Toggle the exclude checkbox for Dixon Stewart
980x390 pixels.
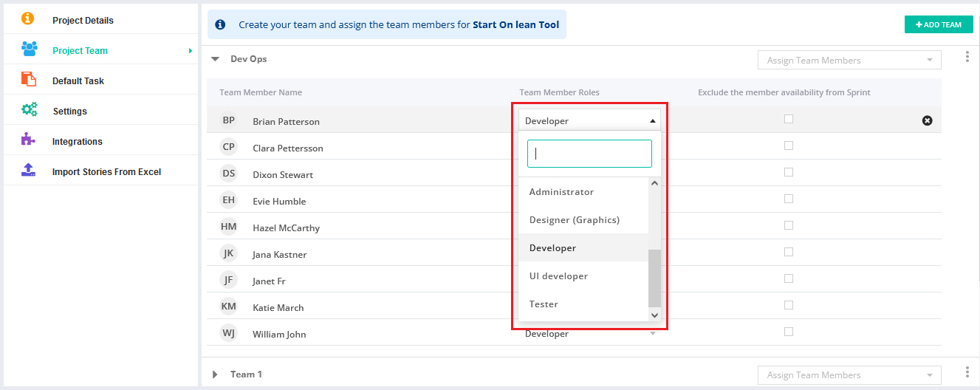789,172
